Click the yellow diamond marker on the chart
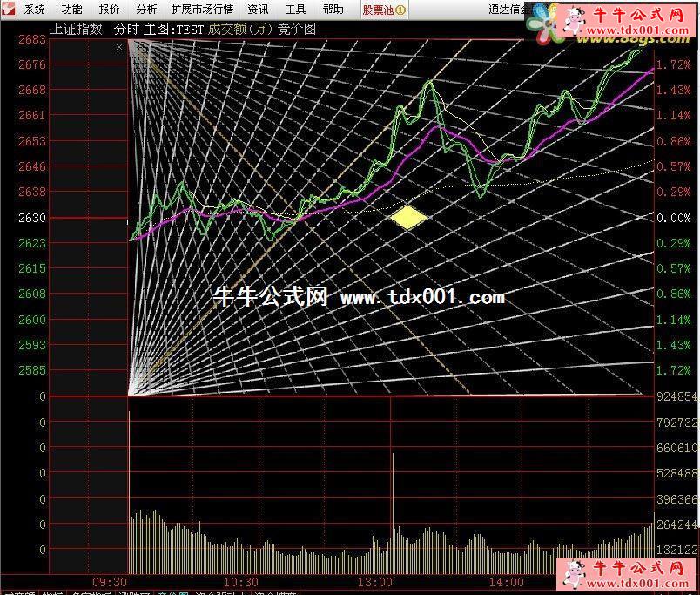Viewport: 700px width, 595px height. pos(408,217)
